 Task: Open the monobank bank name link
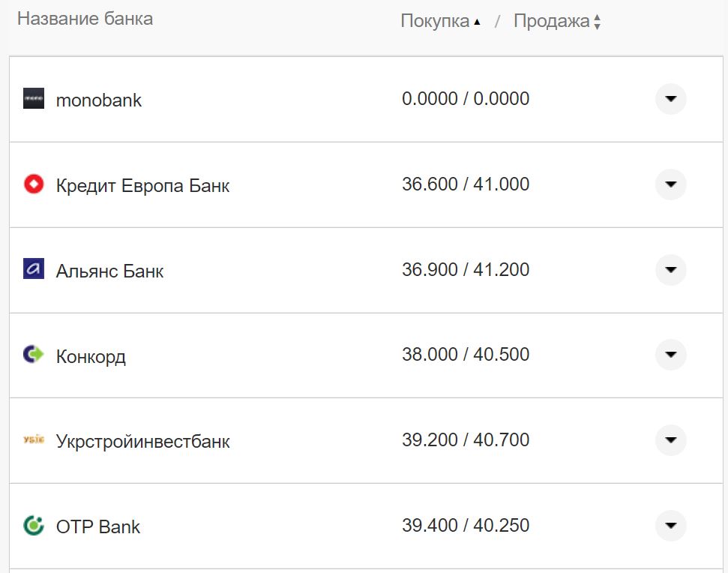(x=97, y=100)
